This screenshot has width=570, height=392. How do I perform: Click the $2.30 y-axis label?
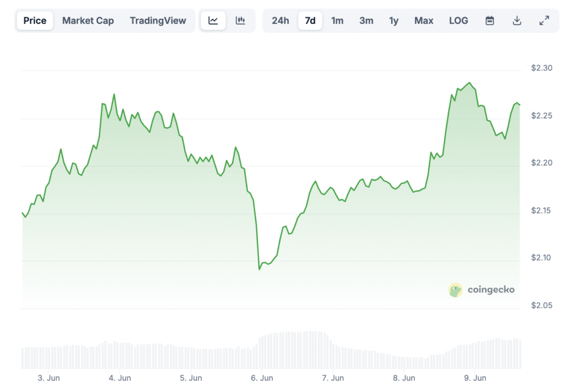[542, 68]
